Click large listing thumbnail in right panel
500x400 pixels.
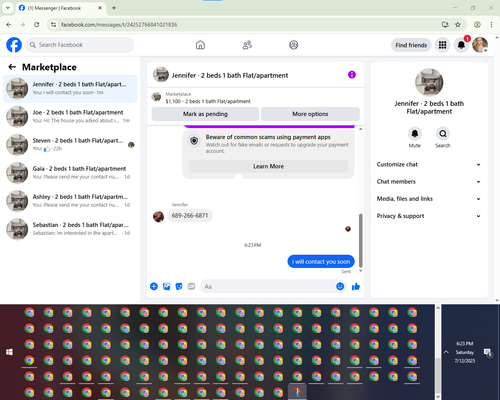[429, 82]
